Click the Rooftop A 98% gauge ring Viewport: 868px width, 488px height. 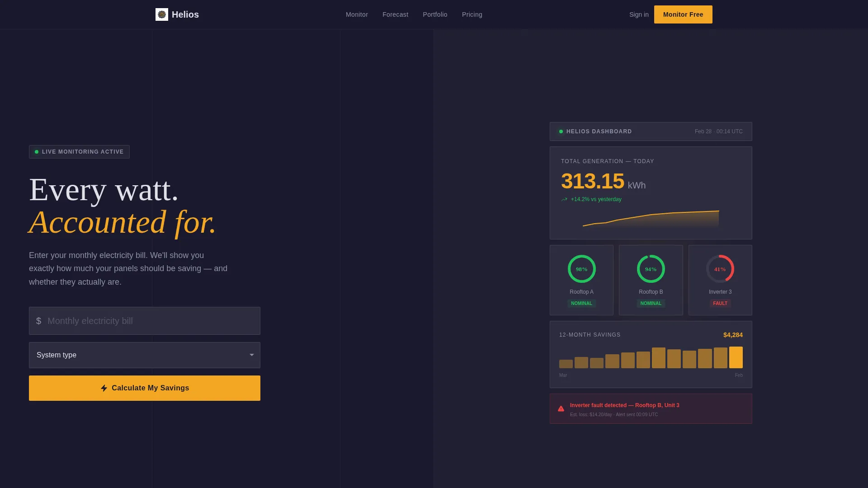tap(582, 269)
